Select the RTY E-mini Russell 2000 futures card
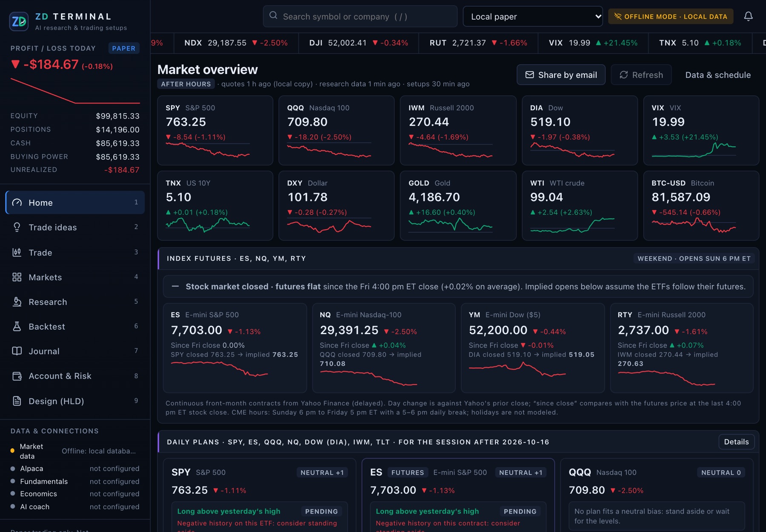 682,348
